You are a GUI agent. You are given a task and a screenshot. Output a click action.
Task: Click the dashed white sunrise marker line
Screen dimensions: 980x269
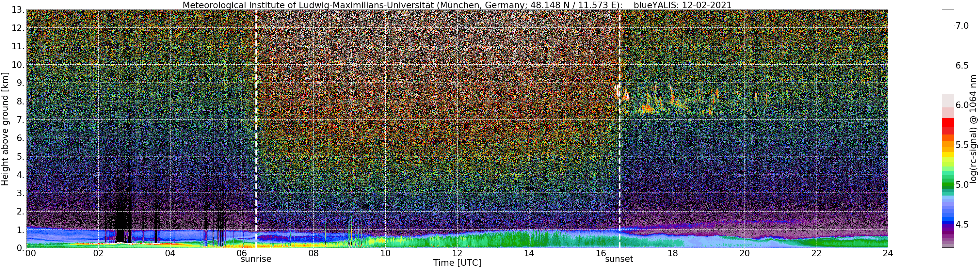(x=256, y=129)
